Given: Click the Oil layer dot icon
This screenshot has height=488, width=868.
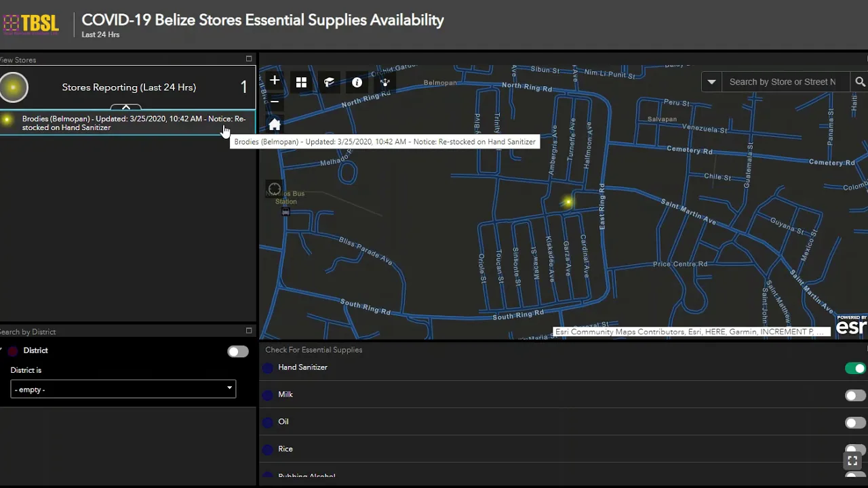Looking at the screenshot, I should pyautogui.click(x=268, y=422).
